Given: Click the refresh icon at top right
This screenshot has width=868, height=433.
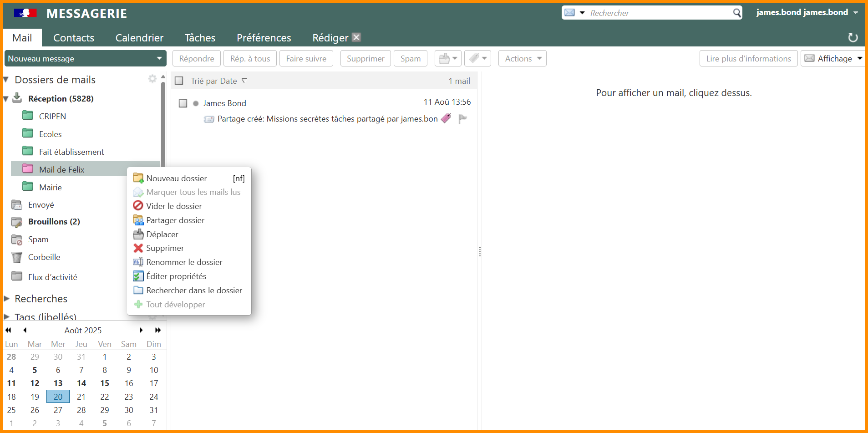Looking at the screenshot, I should coord(853,38).
